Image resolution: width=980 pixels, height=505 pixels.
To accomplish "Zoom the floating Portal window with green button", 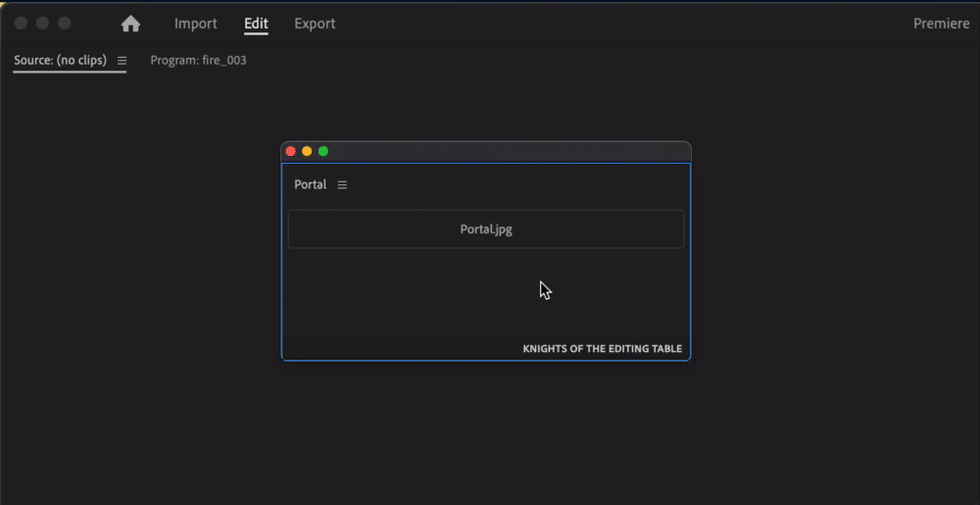I will 323,151.
